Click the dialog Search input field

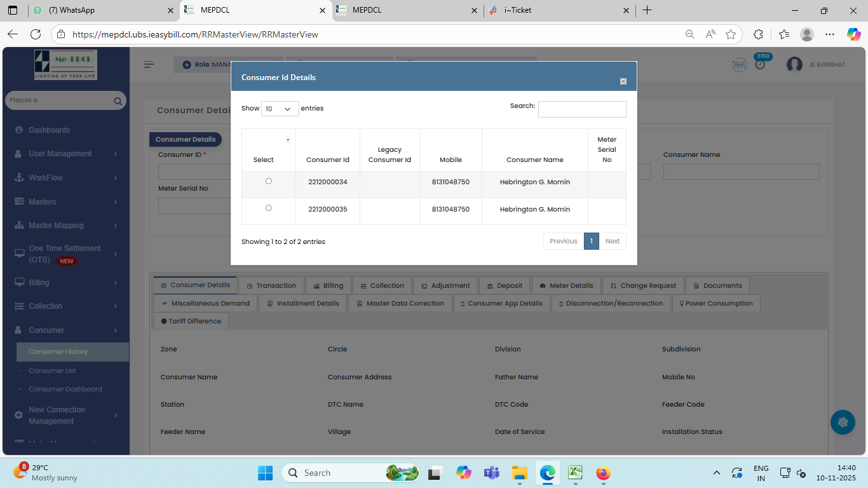click(582, 109)
